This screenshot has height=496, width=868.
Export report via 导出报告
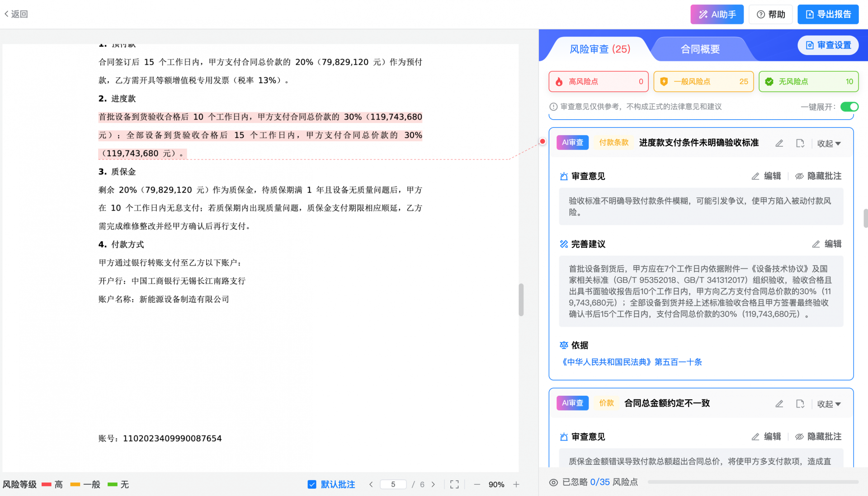828,14
